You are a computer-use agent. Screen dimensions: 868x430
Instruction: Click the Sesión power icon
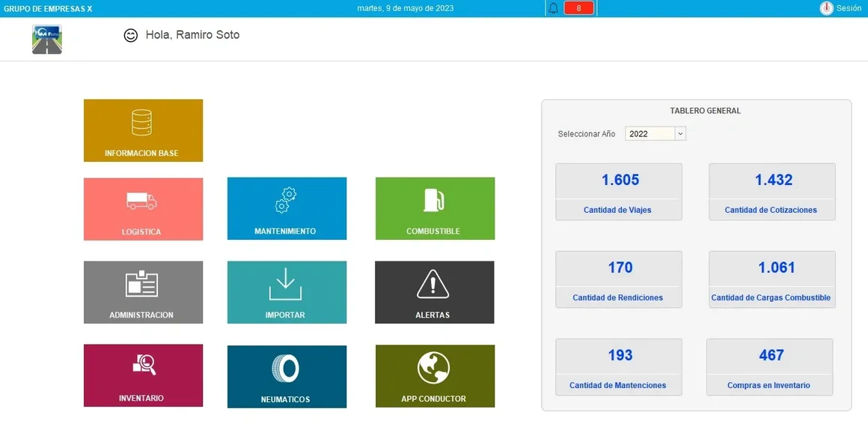coord(827,8)
